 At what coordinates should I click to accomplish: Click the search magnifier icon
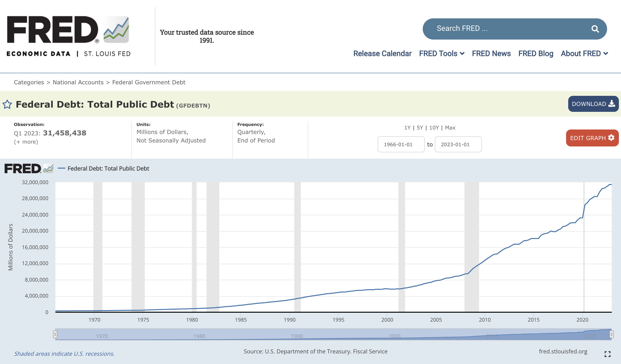point(595,29)
